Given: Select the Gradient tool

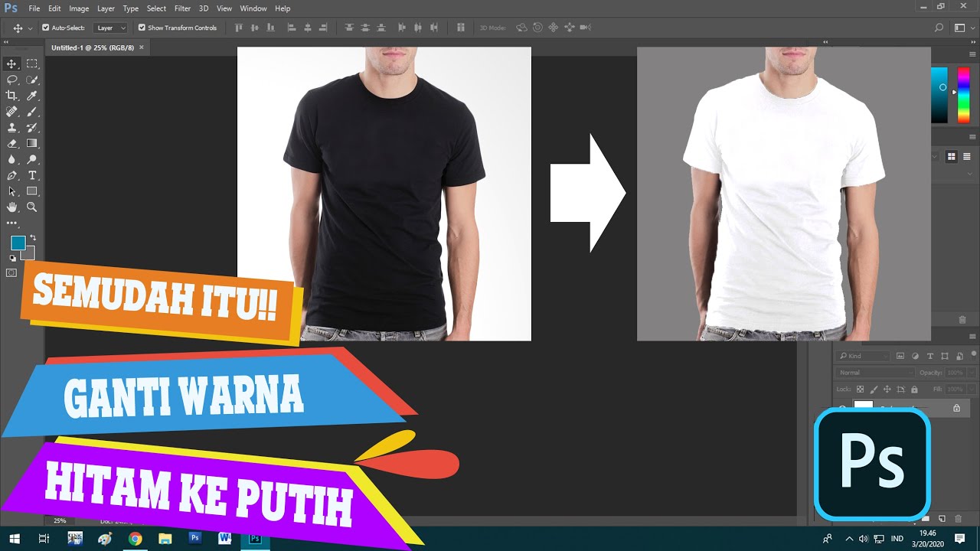Looking at the screenshot, I should [32, 143].
